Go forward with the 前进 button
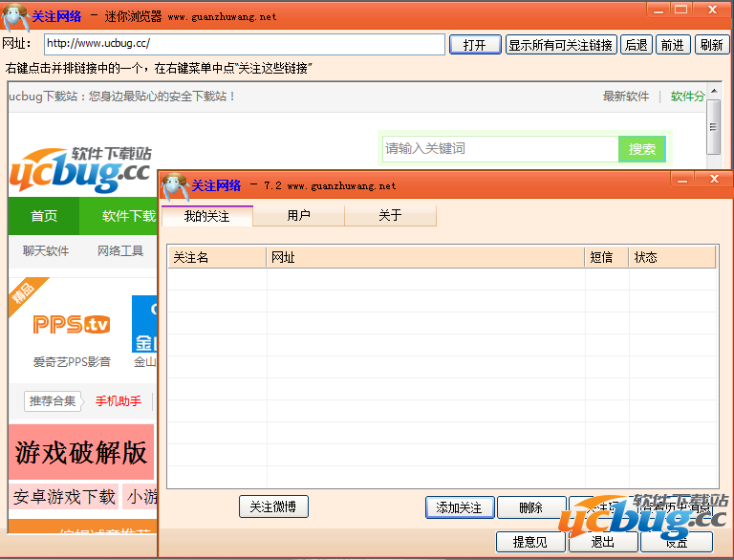734x560 pixels. [x=673, y=45]
